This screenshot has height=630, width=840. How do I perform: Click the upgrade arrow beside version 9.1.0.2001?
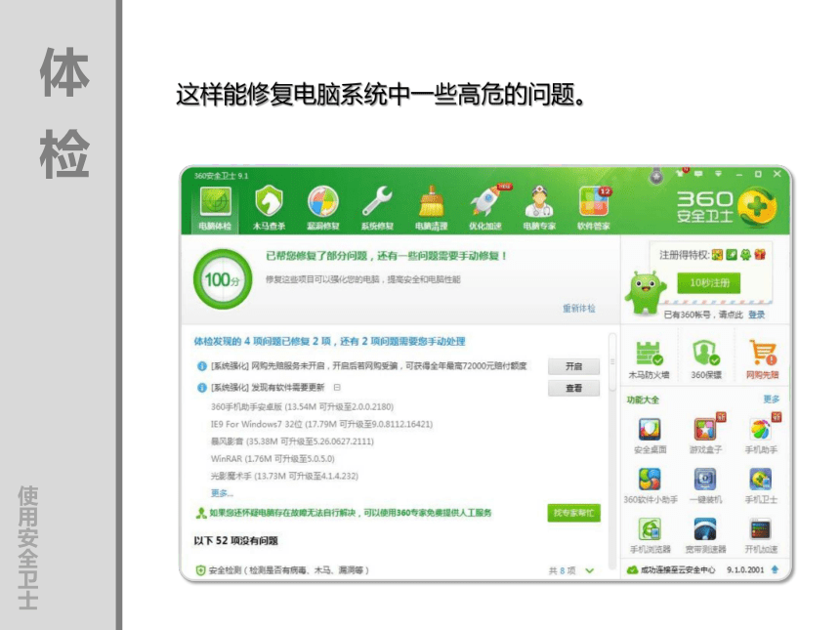point(775,570)
